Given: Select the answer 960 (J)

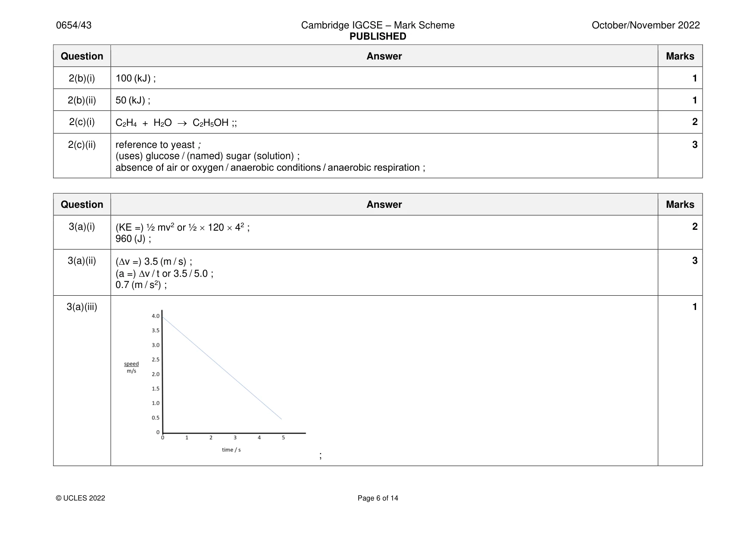Looking at the screenshot, I should pyautogui.click(x=133, y=239).
